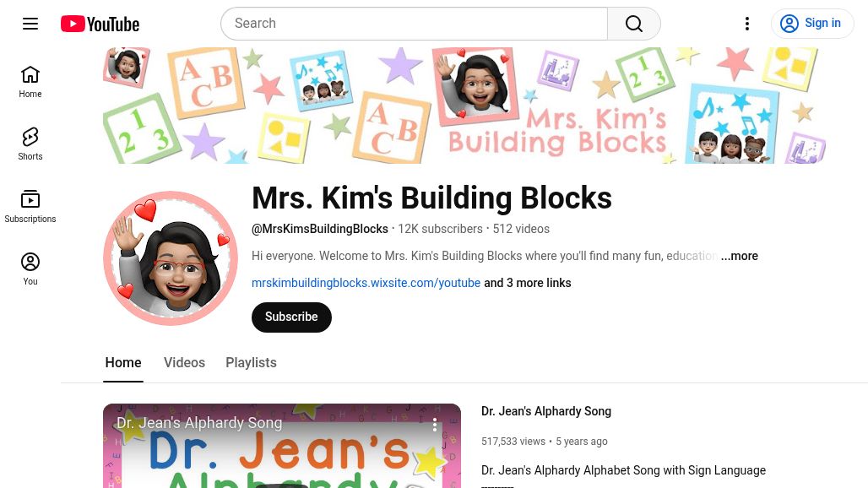The width and height of the screenshot is (868, 488).
Task: Open the hamburger guide menu
Action: 30,24
